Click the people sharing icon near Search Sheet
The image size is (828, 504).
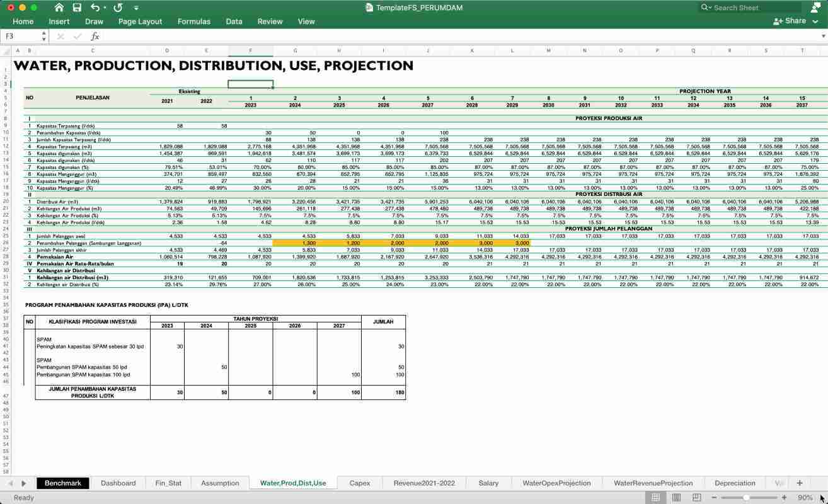814,8
